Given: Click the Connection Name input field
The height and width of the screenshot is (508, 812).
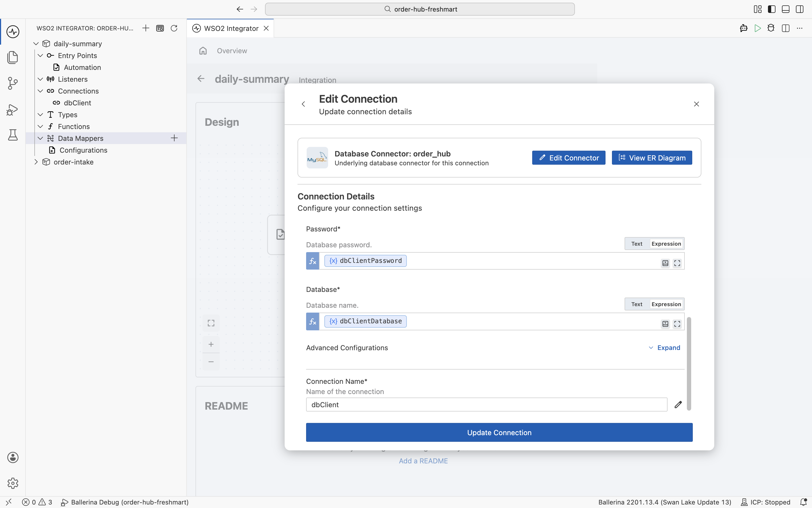Looking at the screenshot, I should pos(487,405).
